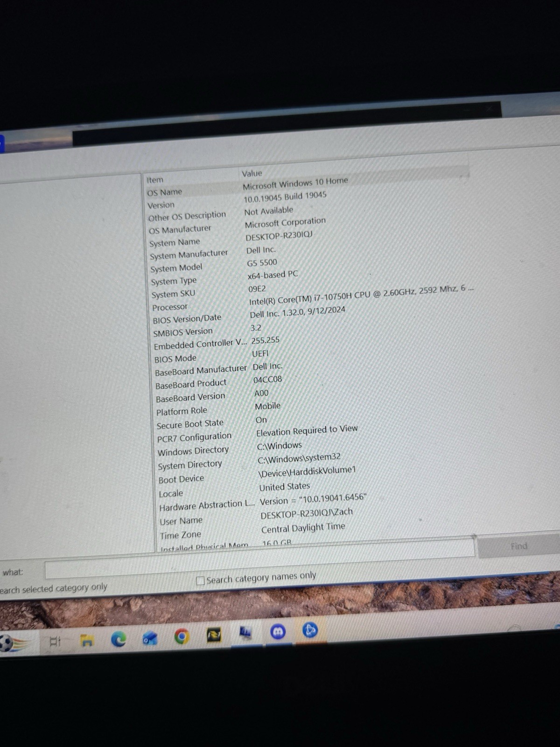Select the BIOS Mode row label

pos(175,359)
